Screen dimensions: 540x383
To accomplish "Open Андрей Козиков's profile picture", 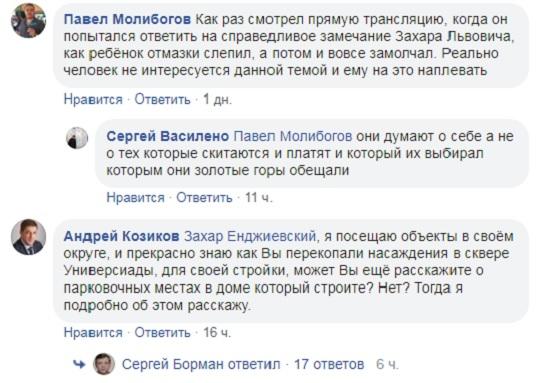I will (x=28, y=237).
